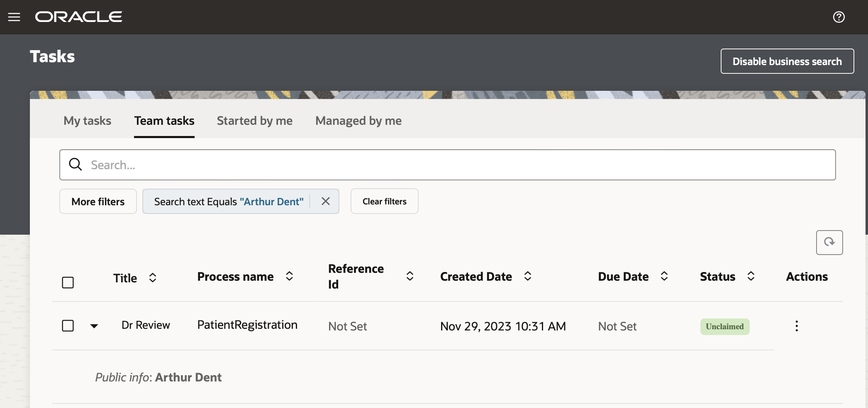Image resolution: width=868 pixels, height=408 pixels.
Task: Open the hamburger navigation menu
Action: [x=14, y=17]
